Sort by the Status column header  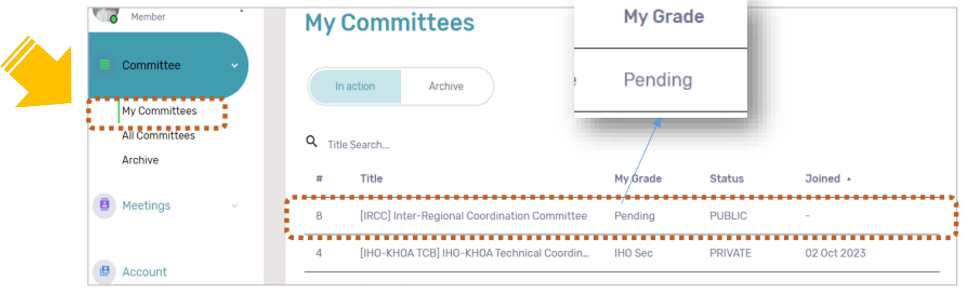726,179
